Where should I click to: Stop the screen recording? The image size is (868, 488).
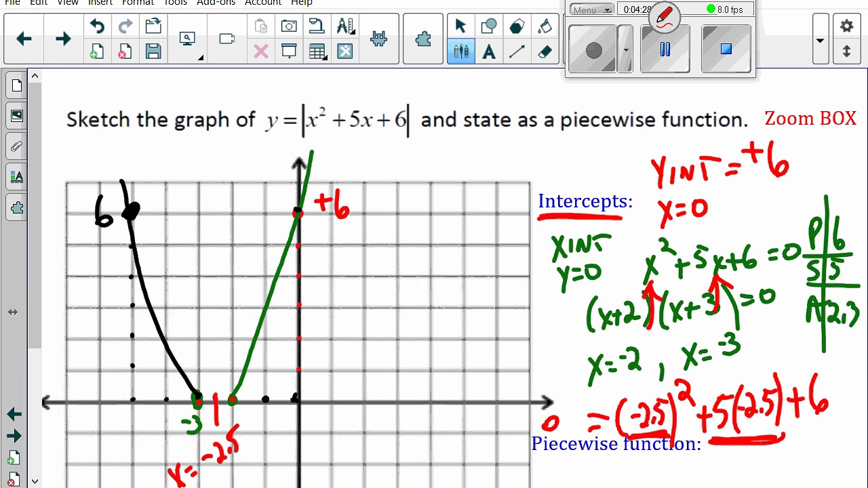pyautogui.click(x=726, y=49)
